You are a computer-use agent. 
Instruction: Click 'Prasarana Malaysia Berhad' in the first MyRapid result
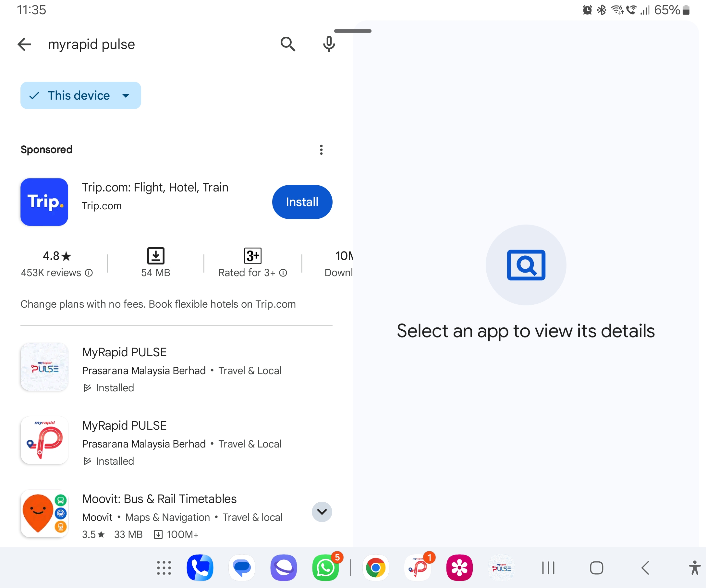tap(144, 371)
